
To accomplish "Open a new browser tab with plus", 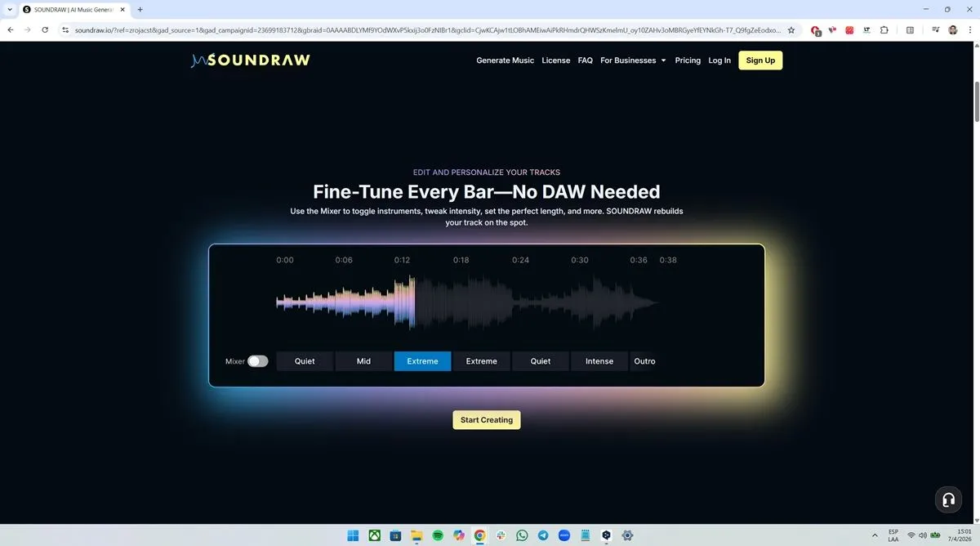I will click(x=140, y=9).
